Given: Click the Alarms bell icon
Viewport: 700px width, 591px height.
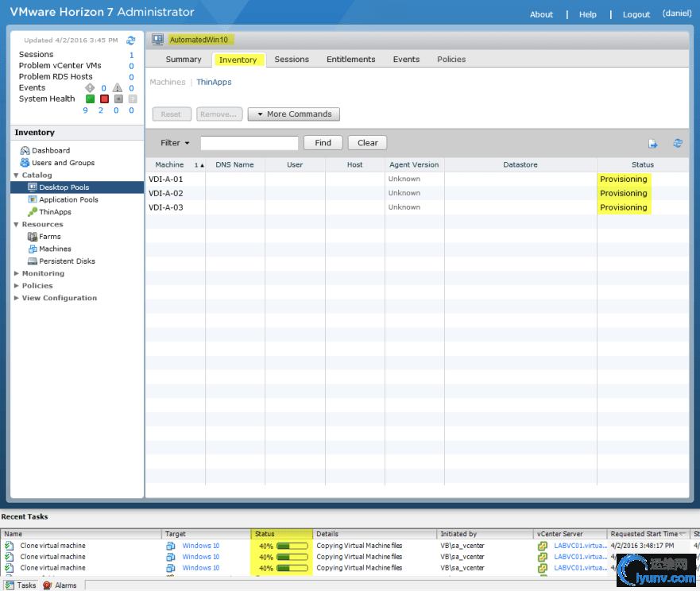Looking at the screenshot, I should click(48, 585).
